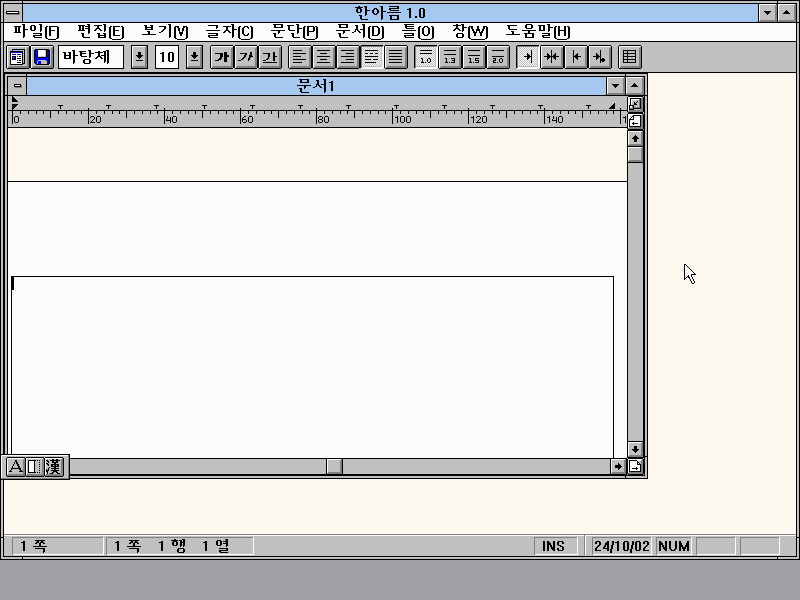Click the font size field showing 10
The width and height of the screenshot is (800, 600).
167,57
